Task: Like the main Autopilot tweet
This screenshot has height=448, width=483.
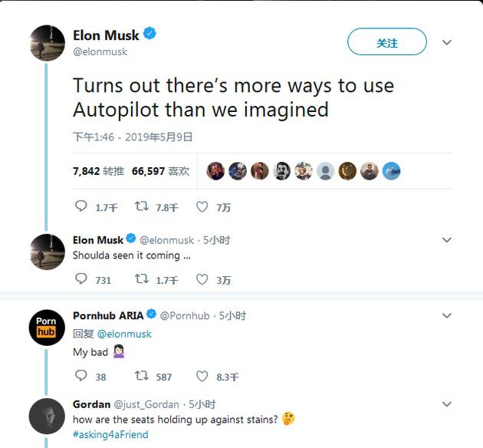Action: tap(202, 206)
